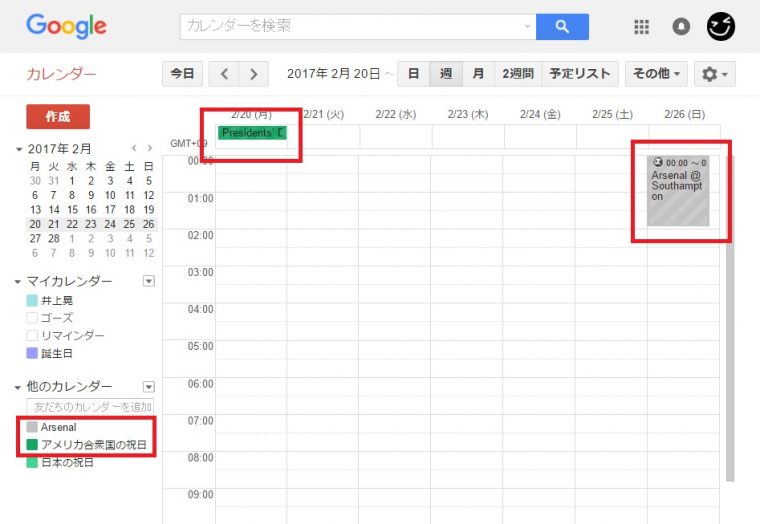Screen dimensions: 760x524
Task: Collapse the マイカレンダー section
Action: tap(18, 281)
